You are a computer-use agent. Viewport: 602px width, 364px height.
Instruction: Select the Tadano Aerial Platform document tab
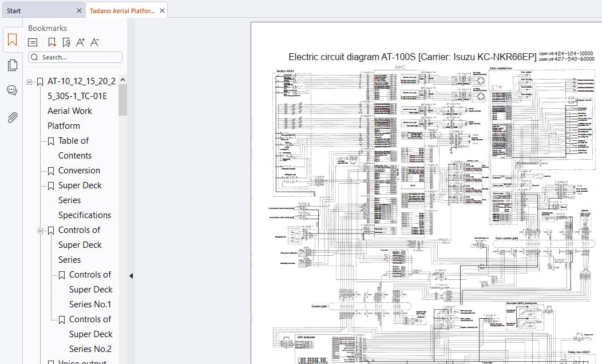[122, 11]
